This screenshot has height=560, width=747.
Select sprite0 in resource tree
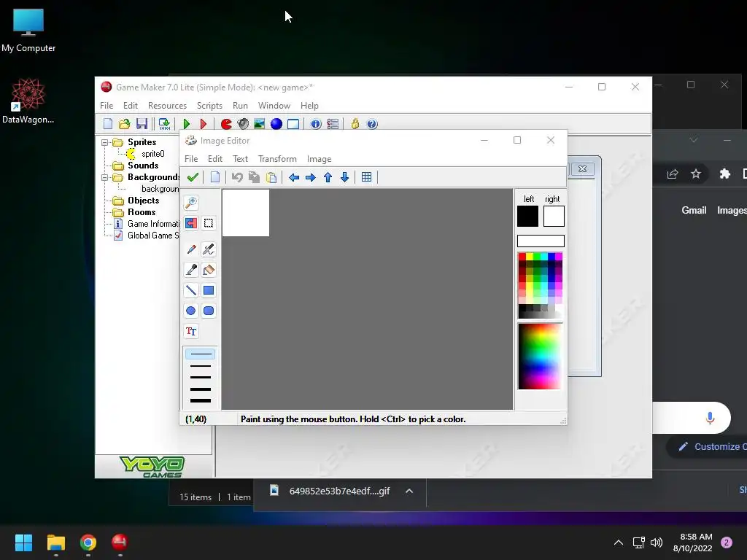[x=153, y=154]
